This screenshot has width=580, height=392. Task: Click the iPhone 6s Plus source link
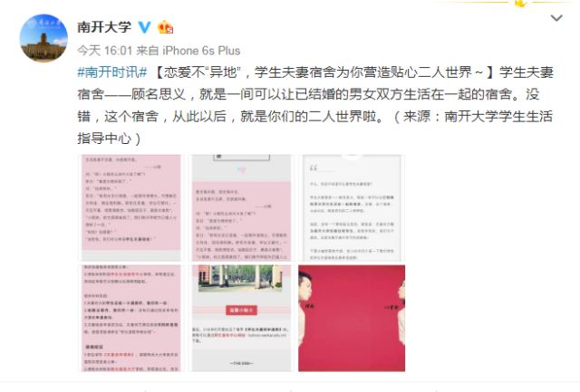tap(201, 51)
